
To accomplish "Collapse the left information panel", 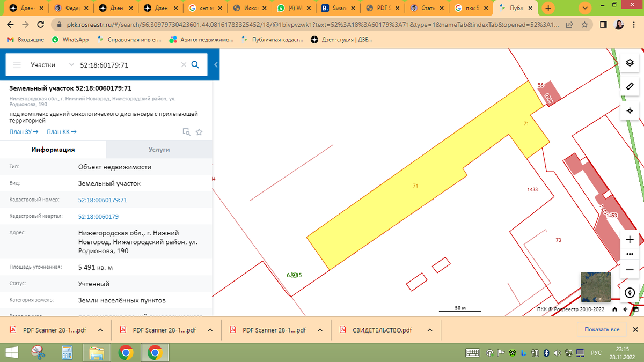I will tap(216, 64).
